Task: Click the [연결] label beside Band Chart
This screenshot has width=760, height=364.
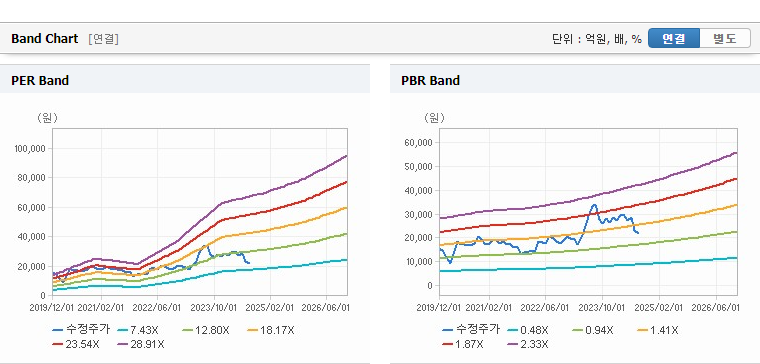Action: click(103, 39)
